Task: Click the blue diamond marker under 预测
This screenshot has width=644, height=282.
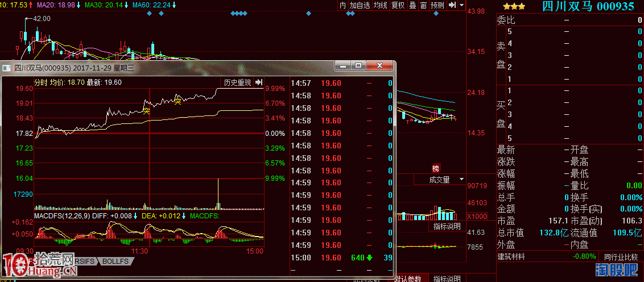Action: point(436,14)
